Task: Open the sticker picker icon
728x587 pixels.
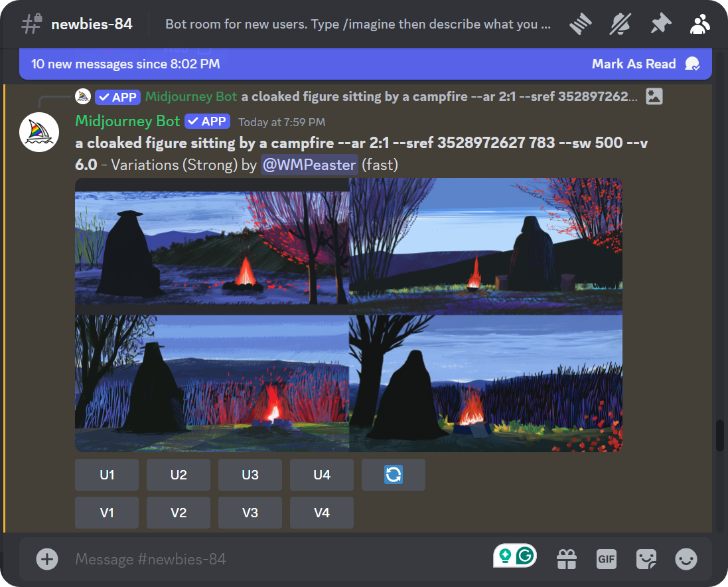Action: pyautogui.click(x=646, y=559)
